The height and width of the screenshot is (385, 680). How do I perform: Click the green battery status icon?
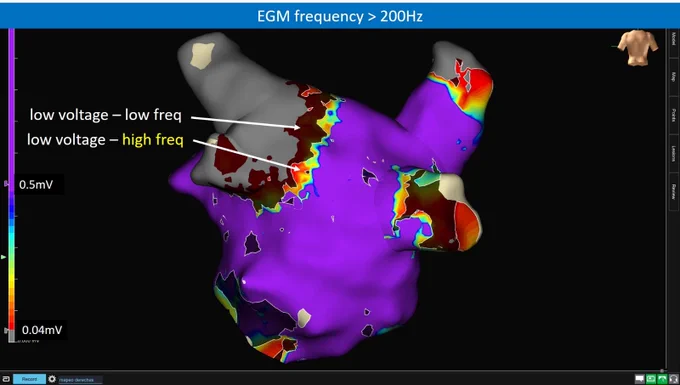pyautogui.click(x=651, y=379)
